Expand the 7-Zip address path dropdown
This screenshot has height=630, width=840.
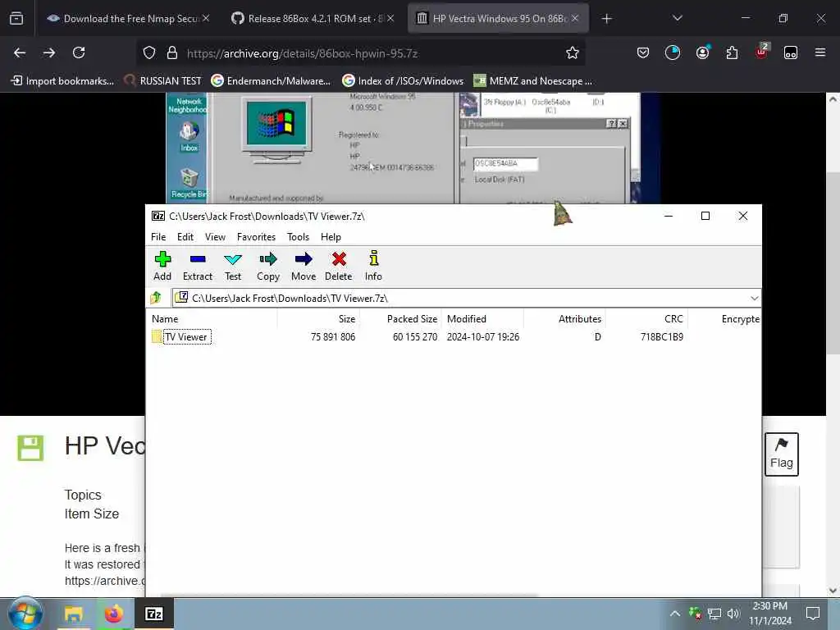[x=755, y=298]
